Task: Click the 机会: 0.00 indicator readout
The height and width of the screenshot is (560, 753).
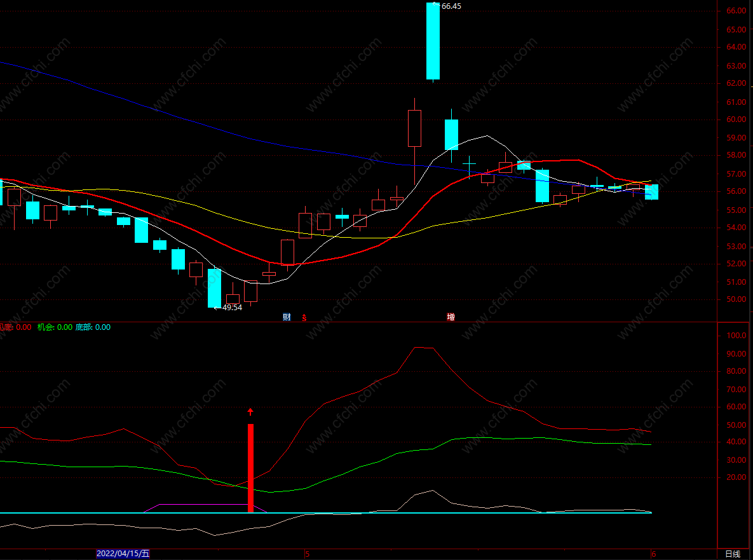Action: [x=55, y=327]
